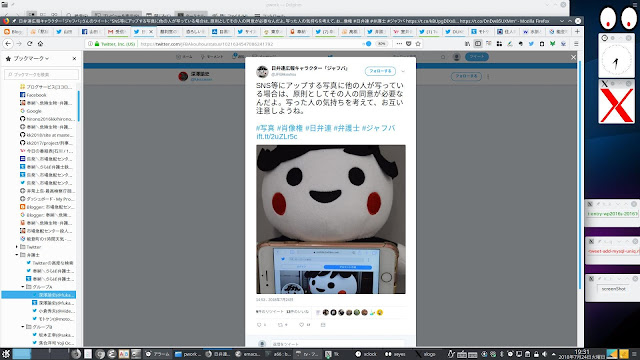Open the page actions three-dots icon in address bar
The image size is (640, 360).
(x=399, y=44)
